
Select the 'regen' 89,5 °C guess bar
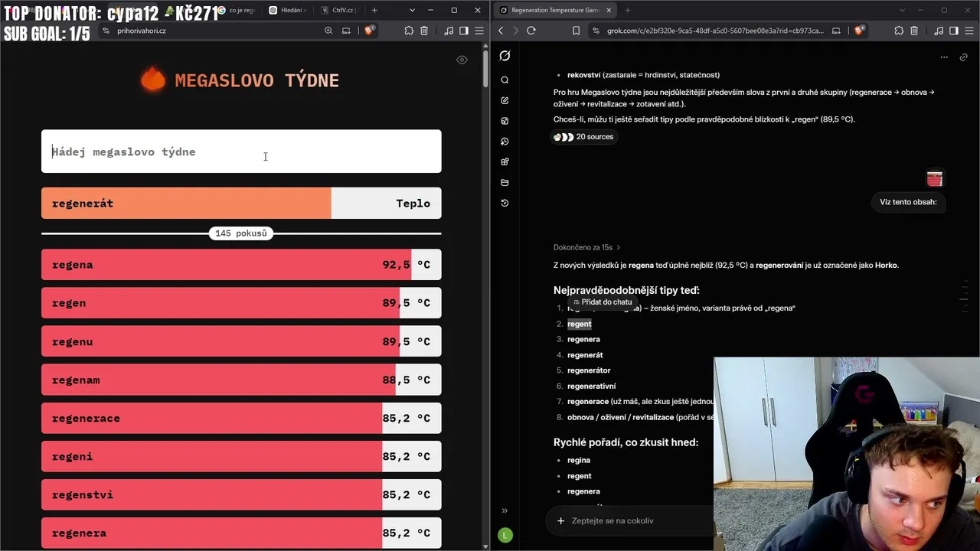(241, 303)
